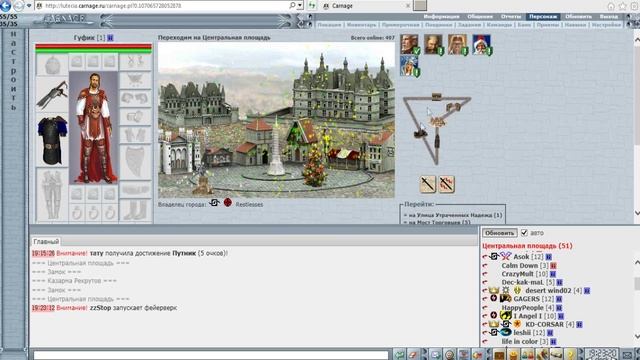Open the Общение menu
Viewport: 640px width, 360px height.
(480, 16)
